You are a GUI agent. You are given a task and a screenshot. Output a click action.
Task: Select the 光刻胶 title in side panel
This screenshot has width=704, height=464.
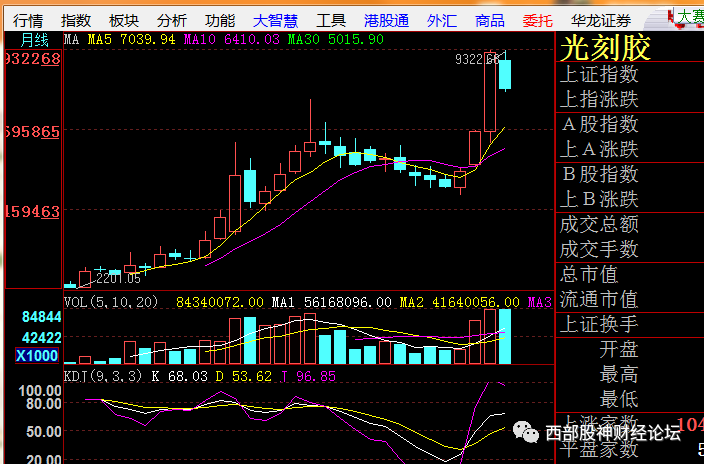pos(605,48)
